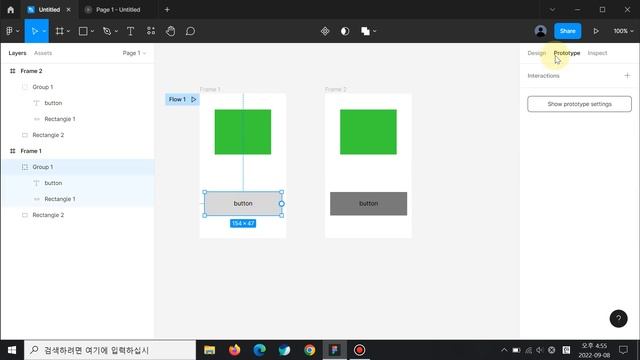This screenshot has height=360, width=640.
Task: Open Move tool options dropdown arrow
Action: (44, 31)
